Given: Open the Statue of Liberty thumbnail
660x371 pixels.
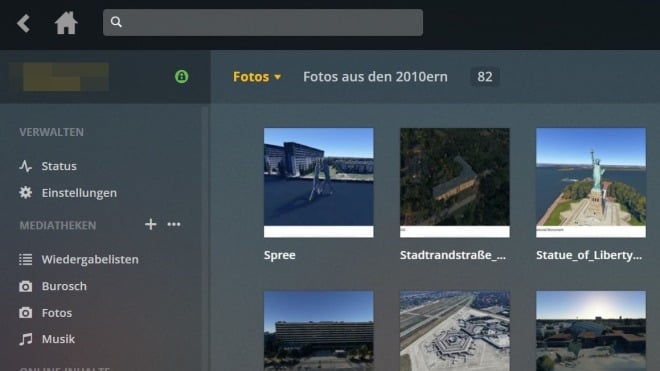Looking at the screenshot, I should [x=591, y=183].
